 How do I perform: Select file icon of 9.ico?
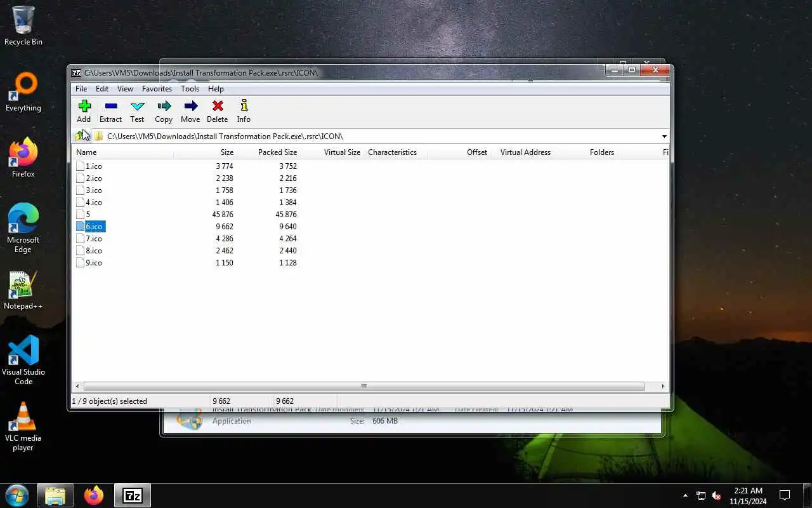point(80,262)
